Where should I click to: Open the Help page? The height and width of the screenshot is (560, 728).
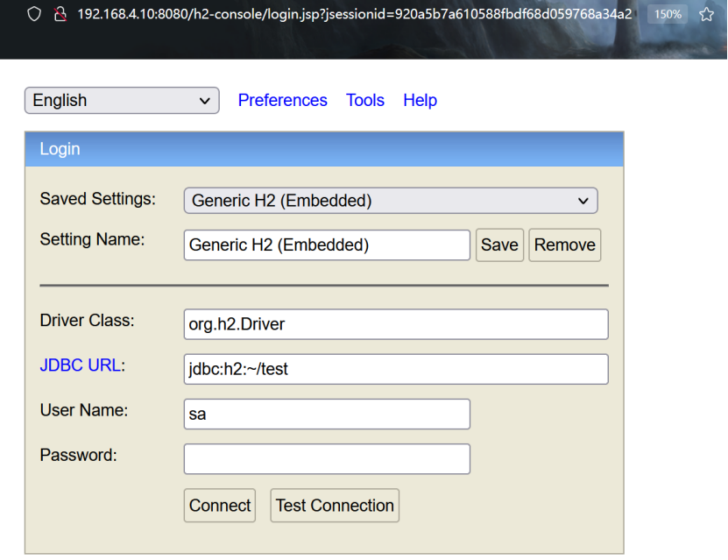point(420,100)
